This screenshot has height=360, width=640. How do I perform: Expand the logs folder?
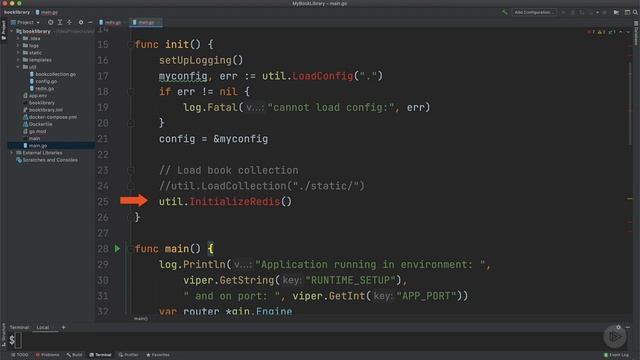(18, 46)
